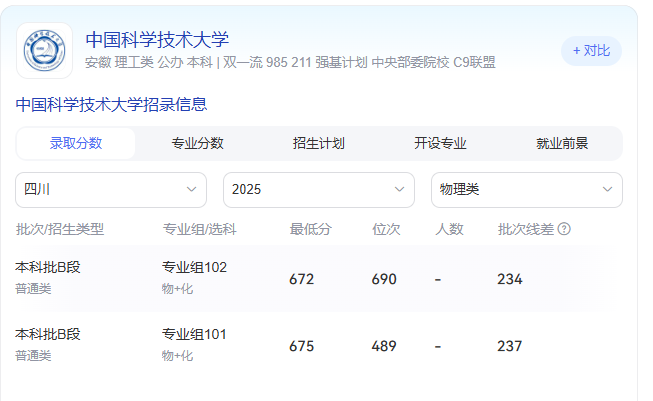Open the 招生计划 tab

click(x=319, y=143)
